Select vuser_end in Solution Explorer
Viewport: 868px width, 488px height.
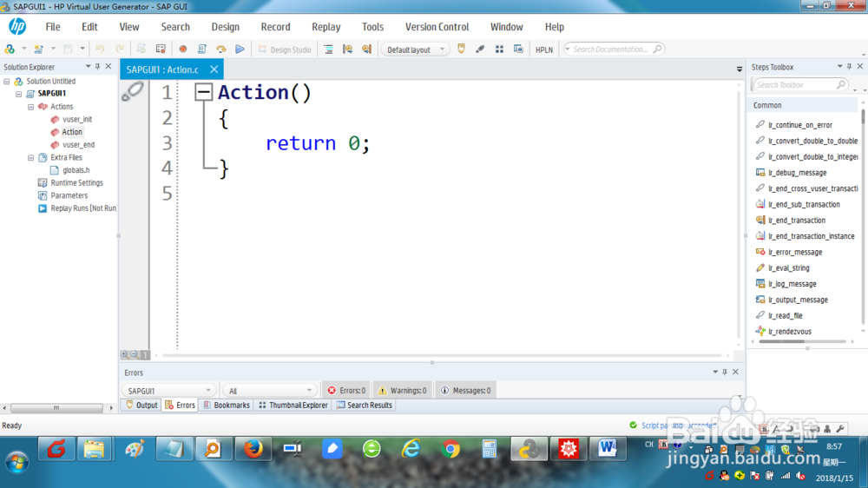coord(78,144)
